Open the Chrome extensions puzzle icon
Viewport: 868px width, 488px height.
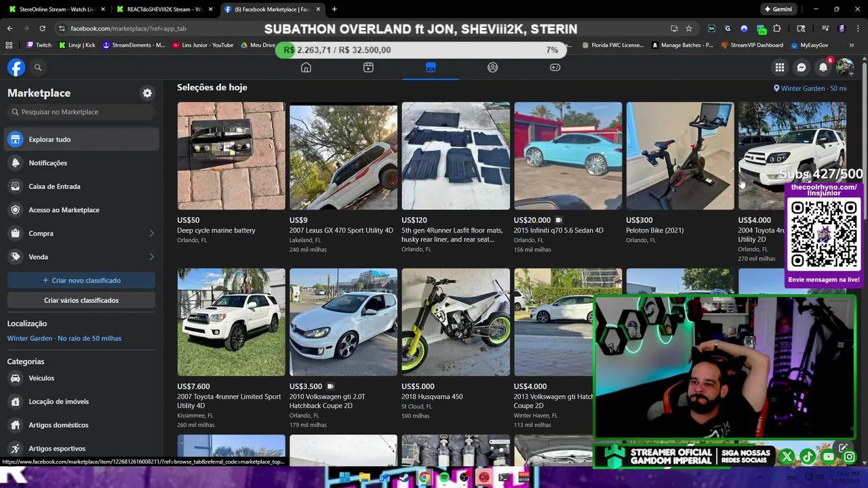click(x=777, y=28)
